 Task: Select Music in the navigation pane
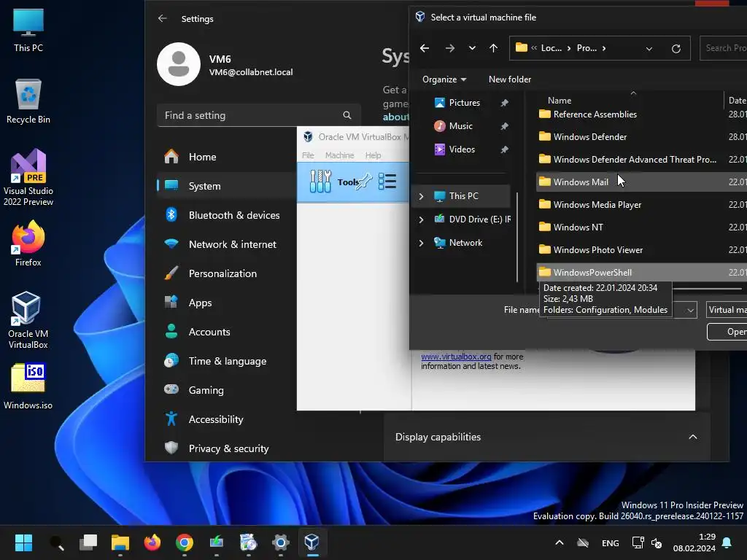(x=461, y=126)
